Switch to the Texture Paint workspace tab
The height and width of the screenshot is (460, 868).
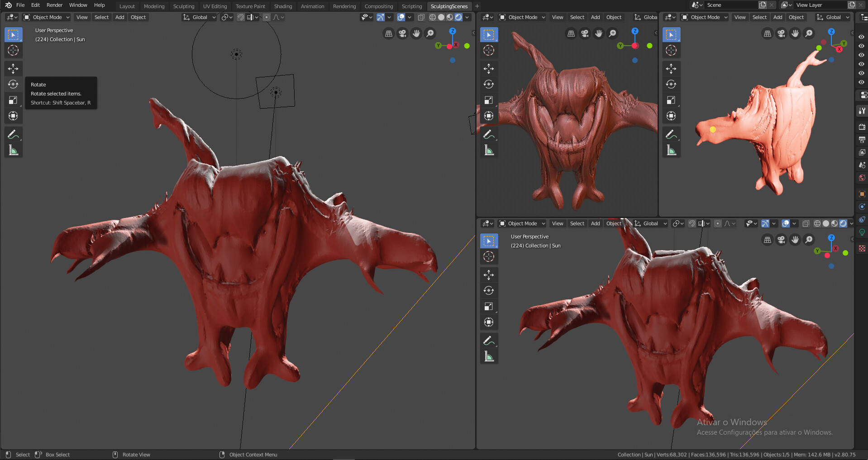tap(251, 6)
